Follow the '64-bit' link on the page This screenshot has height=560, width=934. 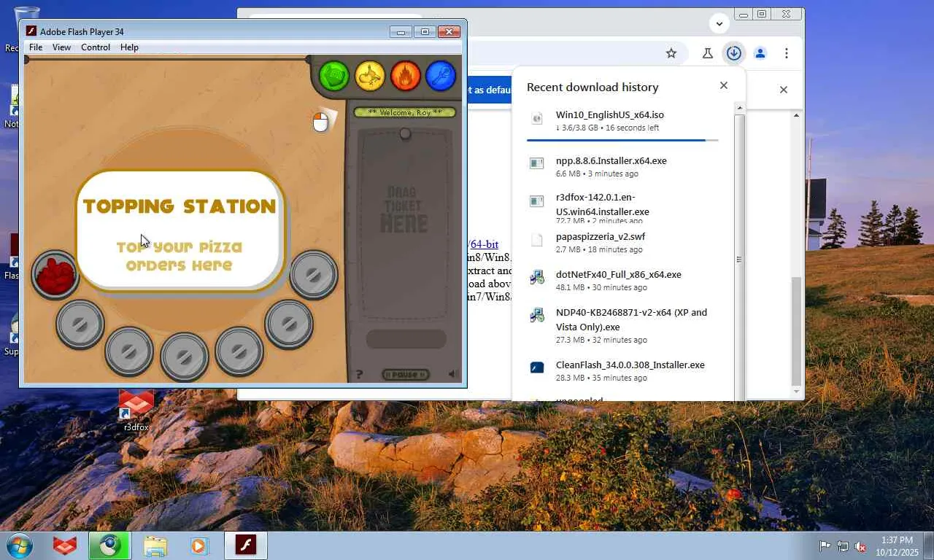pyautogui.click(x=483, y=244)
